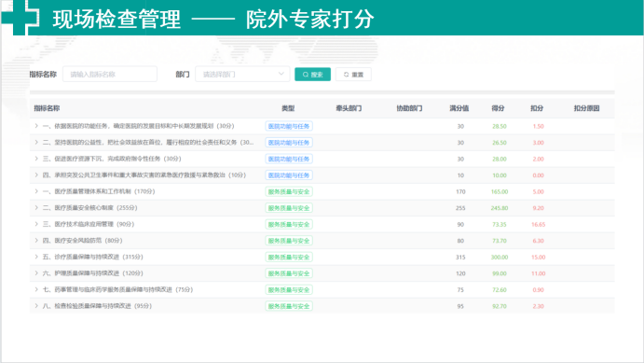The width and height of the screenshot is (644, 363).
Task: Click score 73.35 in the table
Action: click(500, 225)
